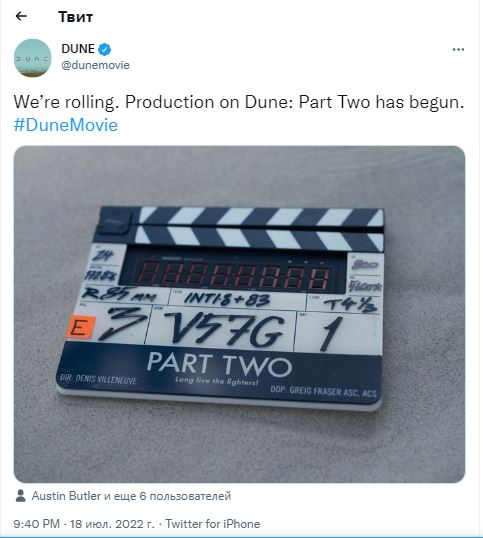Go back using the left arrow
Screen dimensions: 483x538
(x=21, y=16)
